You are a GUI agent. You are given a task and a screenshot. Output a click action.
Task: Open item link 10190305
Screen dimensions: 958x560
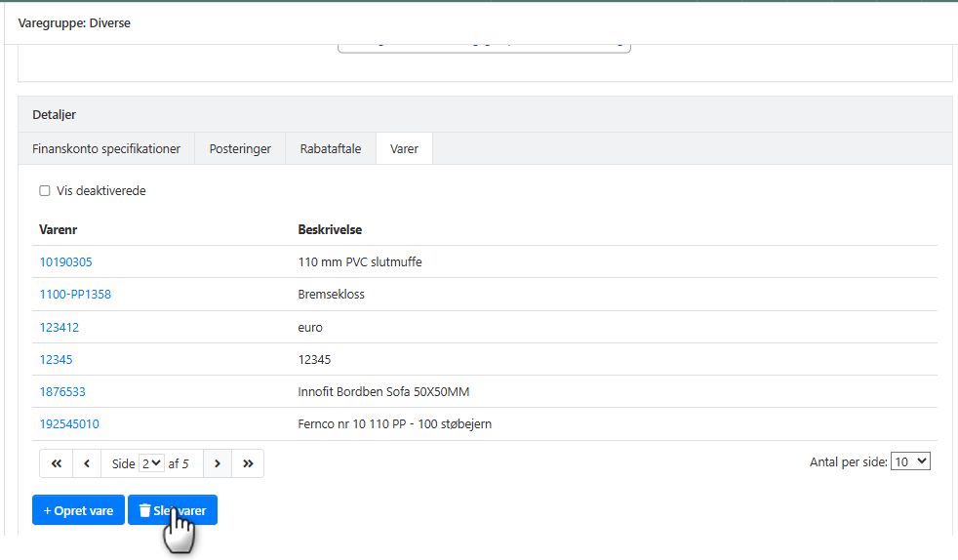(x=66, y=262)
